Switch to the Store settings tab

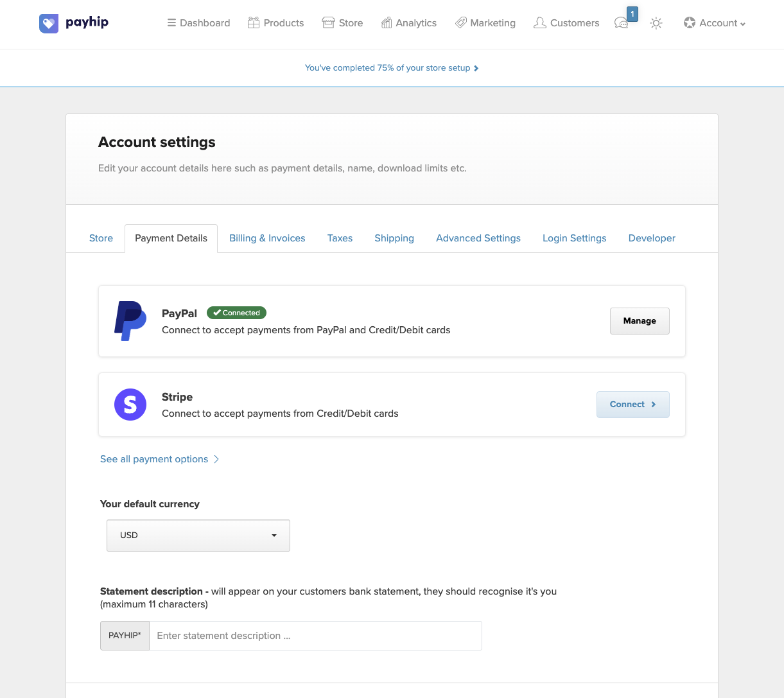point(101,238)
